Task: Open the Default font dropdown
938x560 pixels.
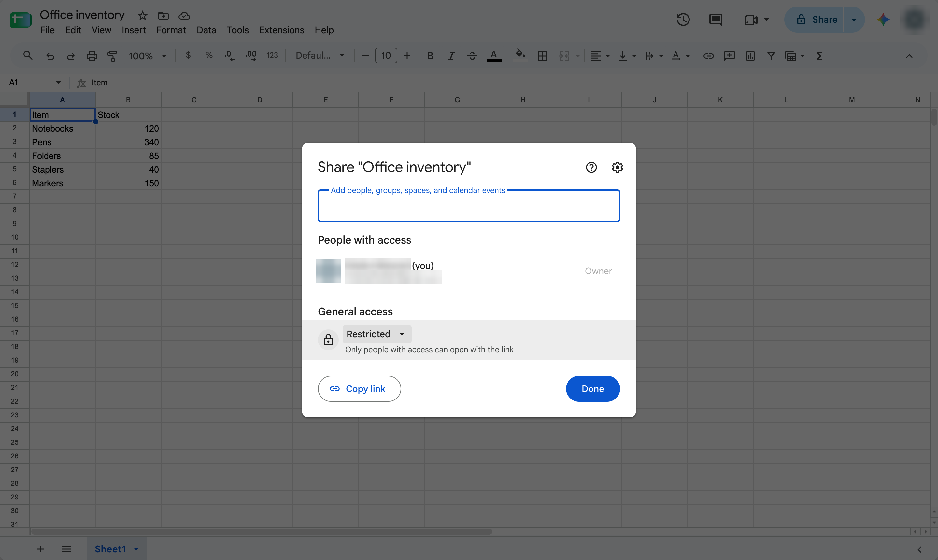Action: click(x=320, y=56)
